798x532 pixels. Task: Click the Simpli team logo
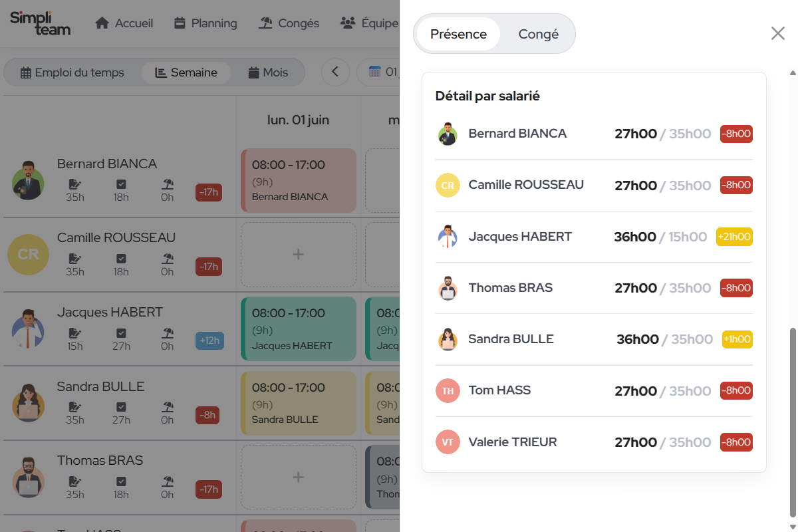(x=40, y=23)
